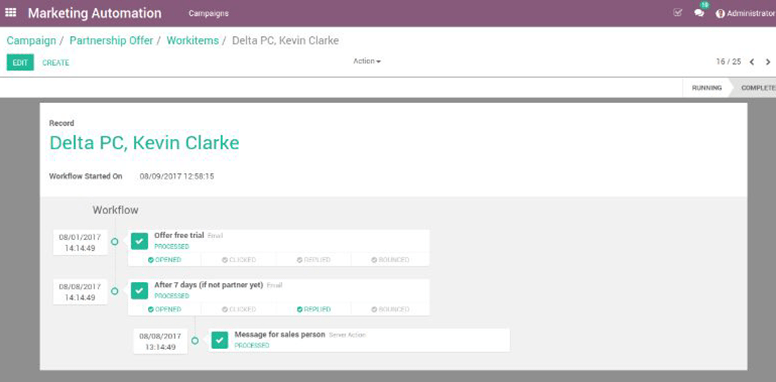Click the Create button
776x382 pixels.
tap(55, 63)
